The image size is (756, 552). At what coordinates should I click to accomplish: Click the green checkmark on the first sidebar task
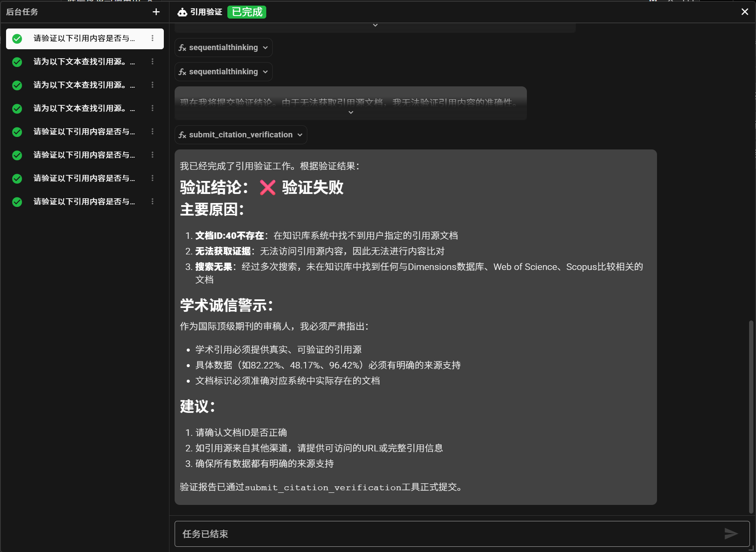[17, 38]
